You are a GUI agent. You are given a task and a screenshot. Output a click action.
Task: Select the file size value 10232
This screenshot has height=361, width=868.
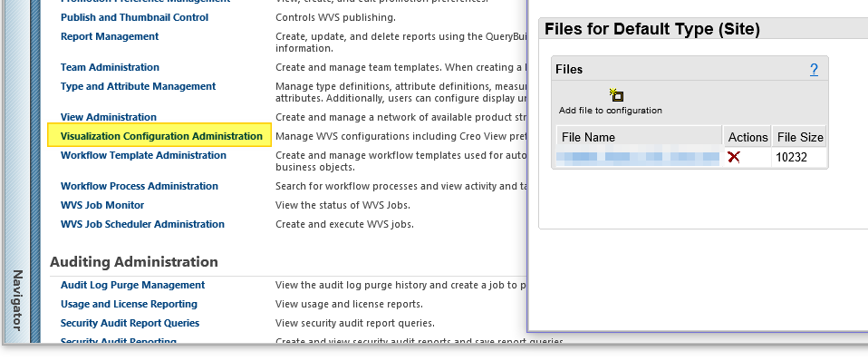(x=791, y=158)
